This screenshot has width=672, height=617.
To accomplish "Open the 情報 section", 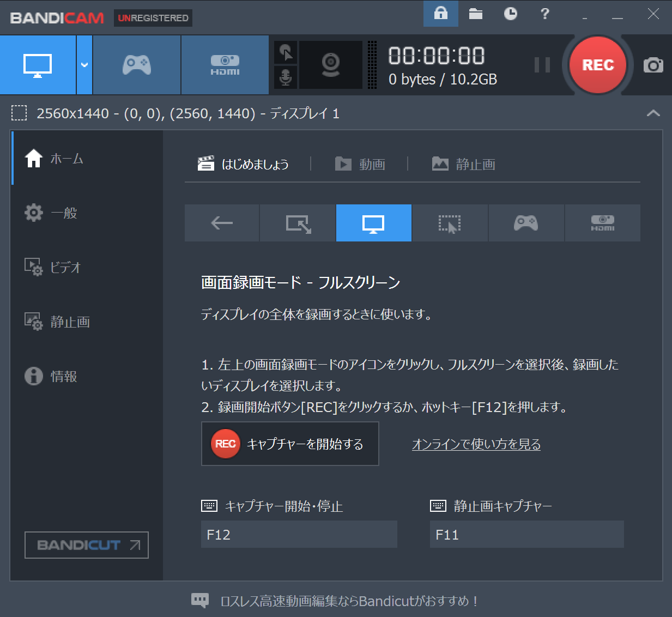I will click(x=87, y=377).
